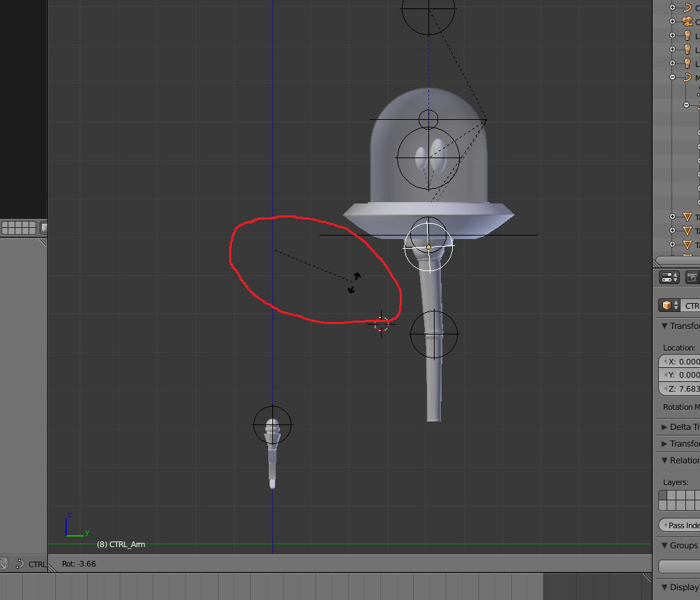Collapse the armature M row in outliner

point(672,77)
